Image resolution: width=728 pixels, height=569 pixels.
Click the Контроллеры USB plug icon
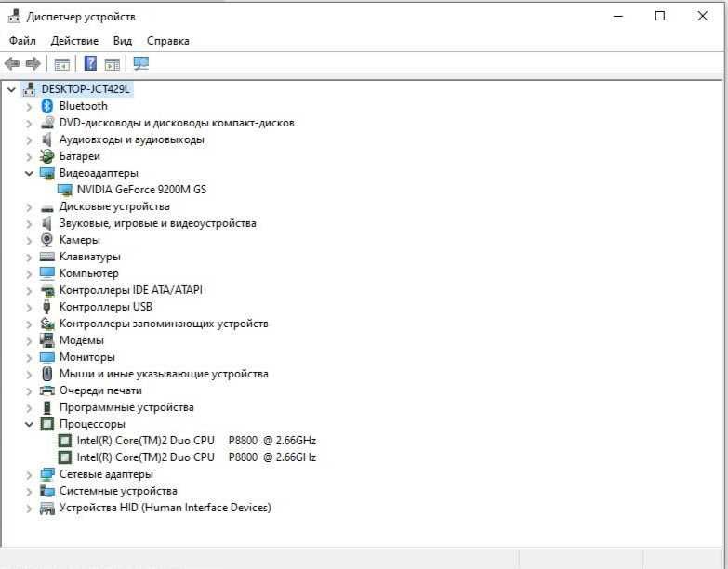click(x=46, y=307)
